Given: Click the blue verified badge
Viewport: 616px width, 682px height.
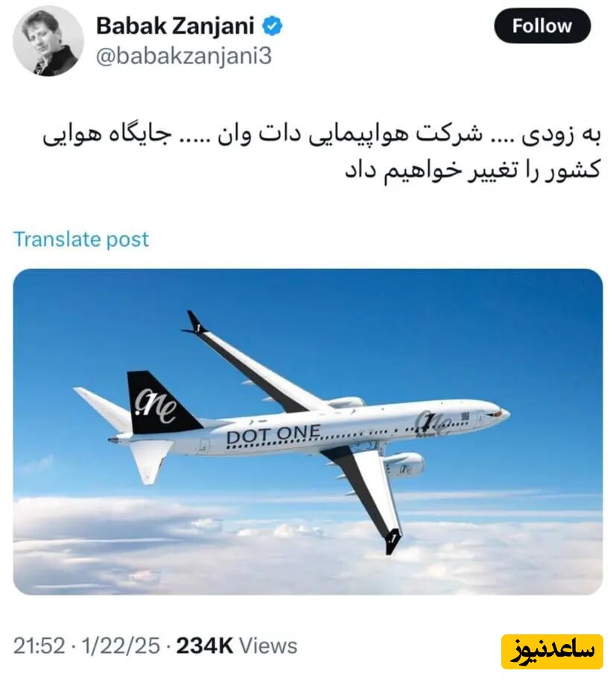Looking at the screenshot, I should [x=272, y=26].
